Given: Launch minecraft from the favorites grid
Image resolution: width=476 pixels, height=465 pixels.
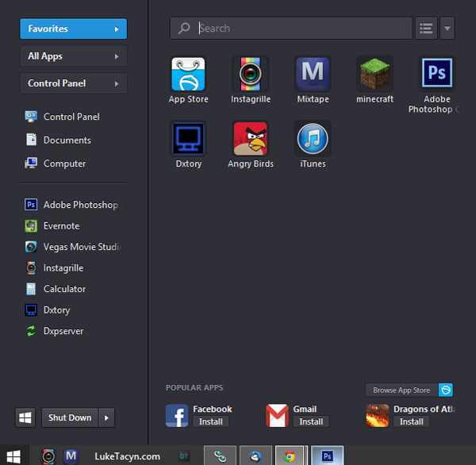Looking at the screenshot, I should 374,74.
